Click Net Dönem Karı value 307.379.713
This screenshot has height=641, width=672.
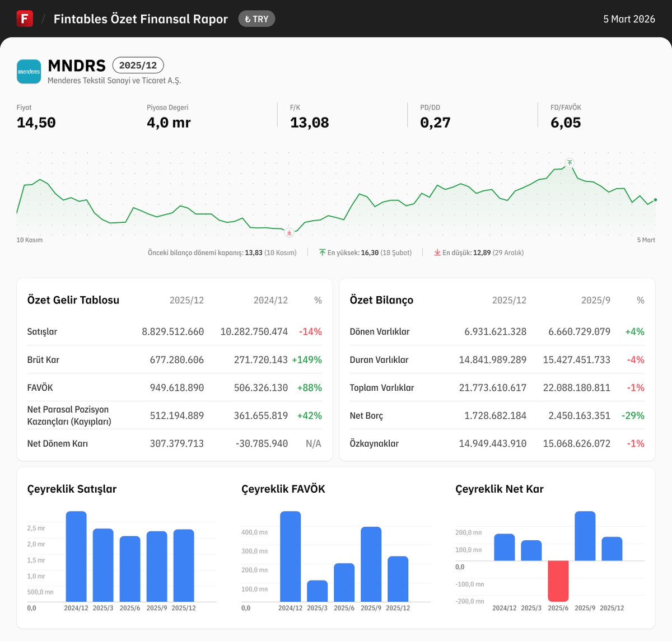click(177, 443)
